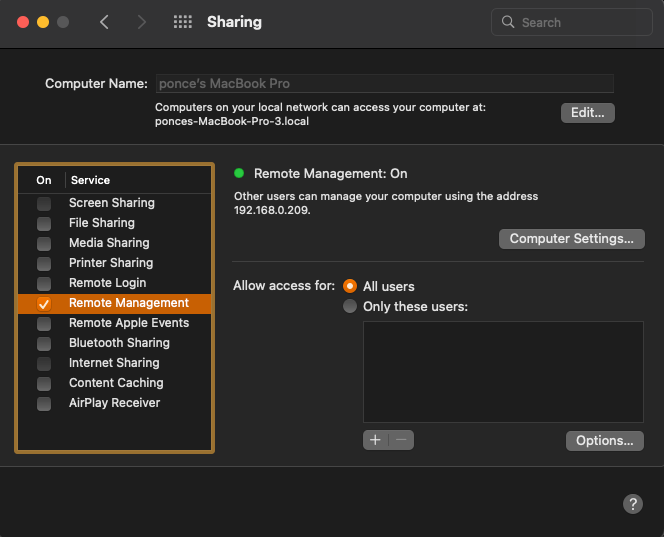
Task: Select the Media Sharing service label
Action: [x=109, y=243]
